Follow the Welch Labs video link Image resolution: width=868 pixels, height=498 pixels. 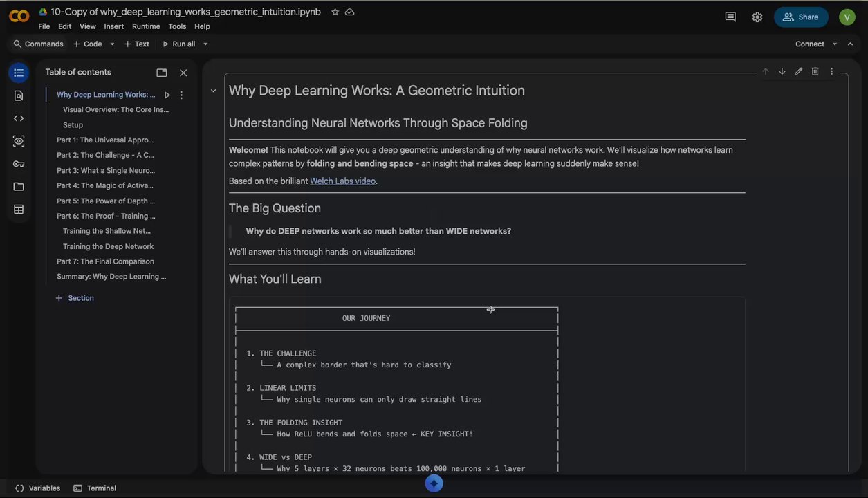point(342,181)
